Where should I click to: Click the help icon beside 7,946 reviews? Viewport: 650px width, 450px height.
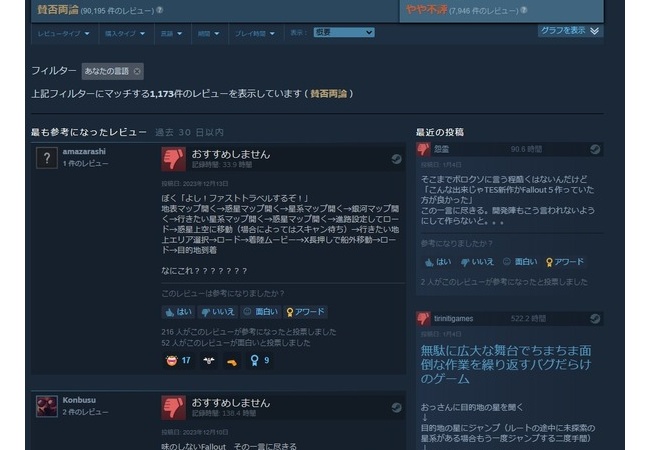(x=524, y=10)
